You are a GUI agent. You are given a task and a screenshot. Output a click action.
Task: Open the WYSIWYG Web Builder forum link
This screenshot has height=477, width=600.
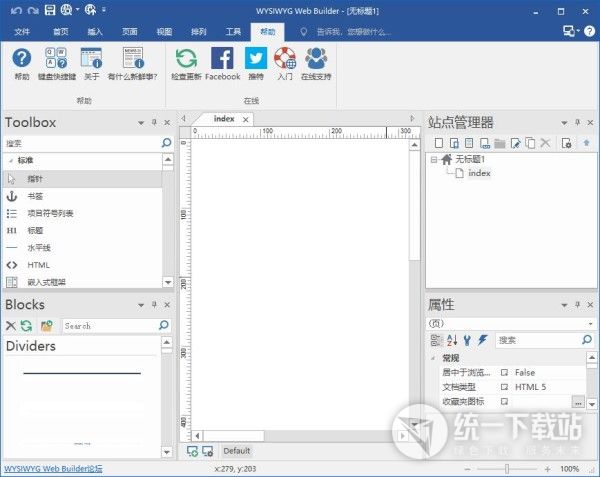53,468
